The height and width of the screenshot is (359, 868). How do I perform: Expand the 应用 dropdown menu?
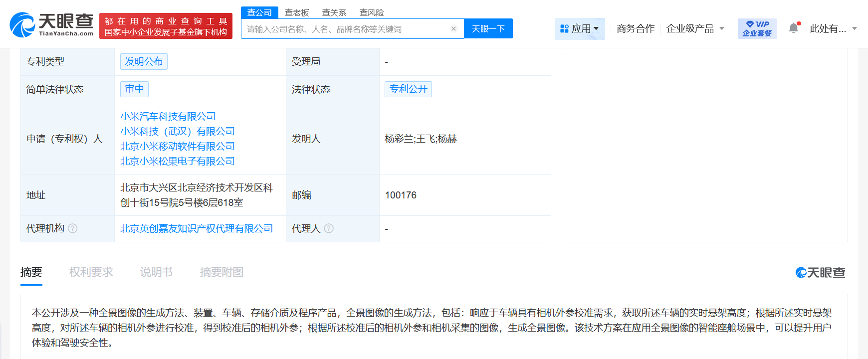[580, 28]
